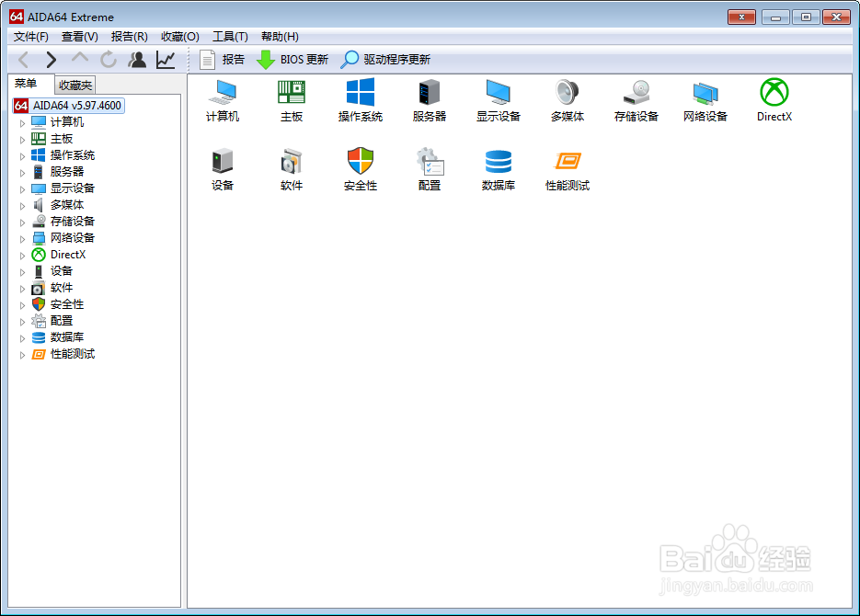Expand the 网络设备 tree node
This screenshot has height=616, width=860.
[22, 239]
